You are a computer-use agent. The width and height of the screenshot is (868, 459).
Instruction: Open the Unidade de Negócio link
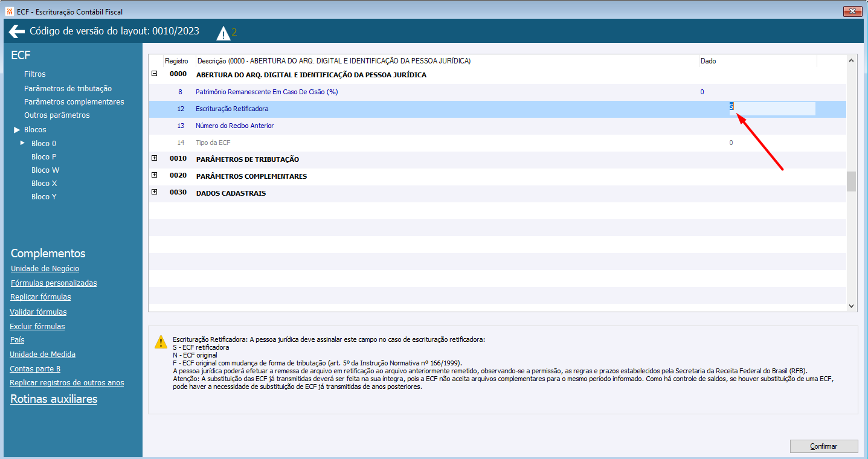[x=45, y=269]
